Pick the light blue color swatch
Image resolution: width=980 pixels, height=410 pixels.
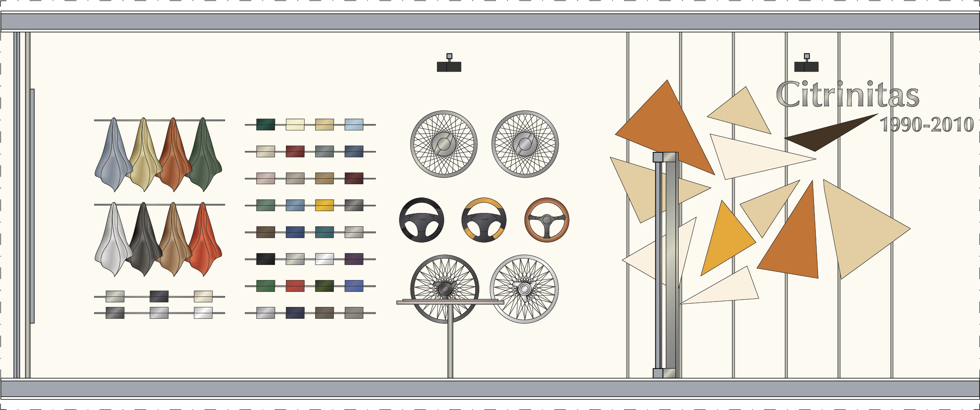[354, 125]
